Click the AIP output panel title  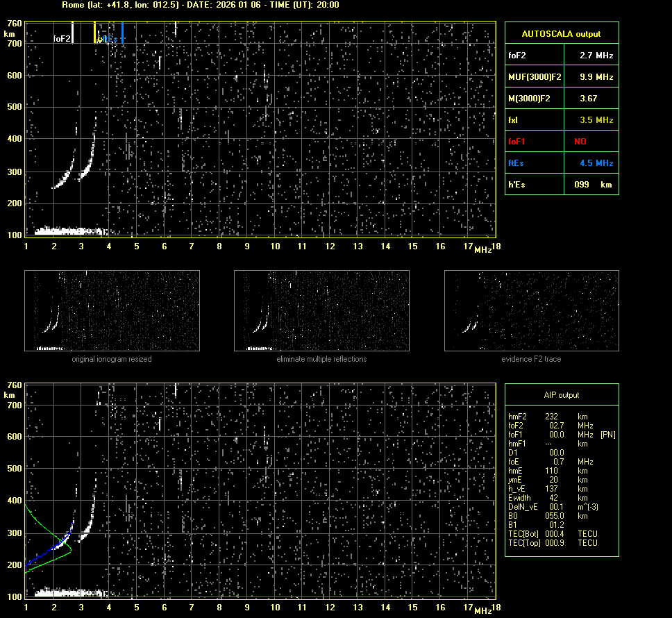(x=561, y=395)
